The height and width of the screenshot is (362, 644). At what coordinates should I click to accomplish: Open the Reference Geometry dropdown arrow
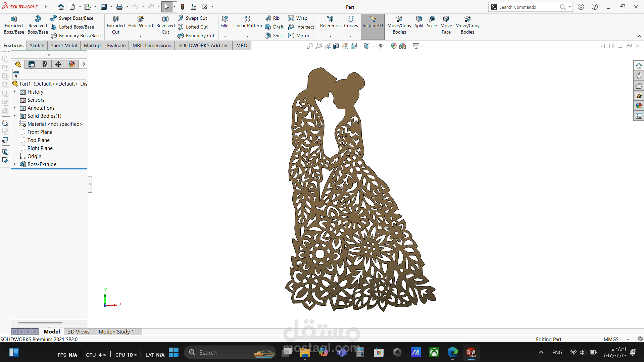(x=330, y=36)
